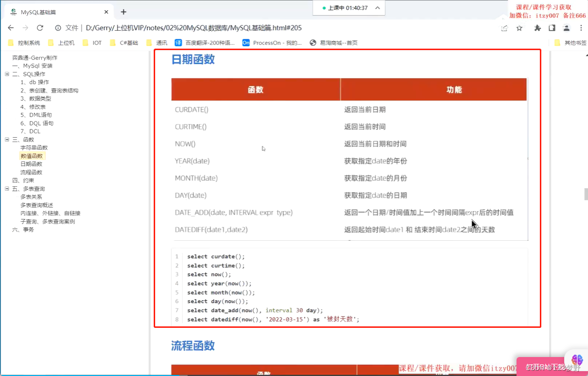Open the user profile avatar icon
Viewport: 588px width, 376px height.
(567, 28)
